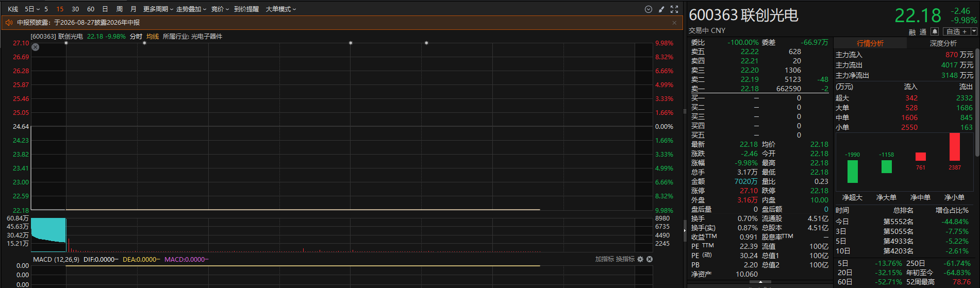Switch to K线 chart
The height and width of the screenshot is (288, 980).
point(13,9)
